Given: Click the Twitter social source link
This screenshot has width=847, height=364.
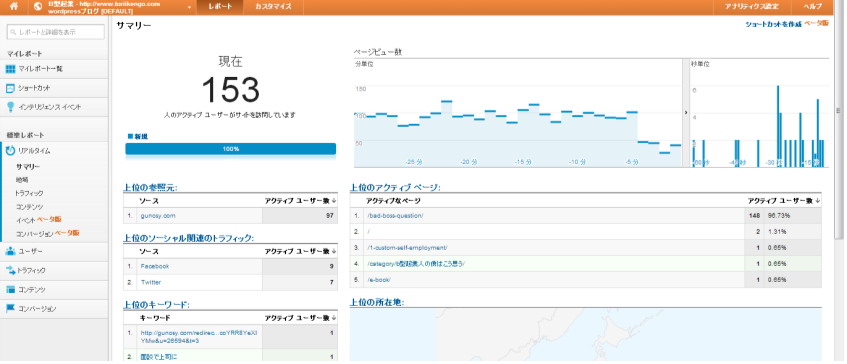Looking at the screenshot, I should coord(151,282).
